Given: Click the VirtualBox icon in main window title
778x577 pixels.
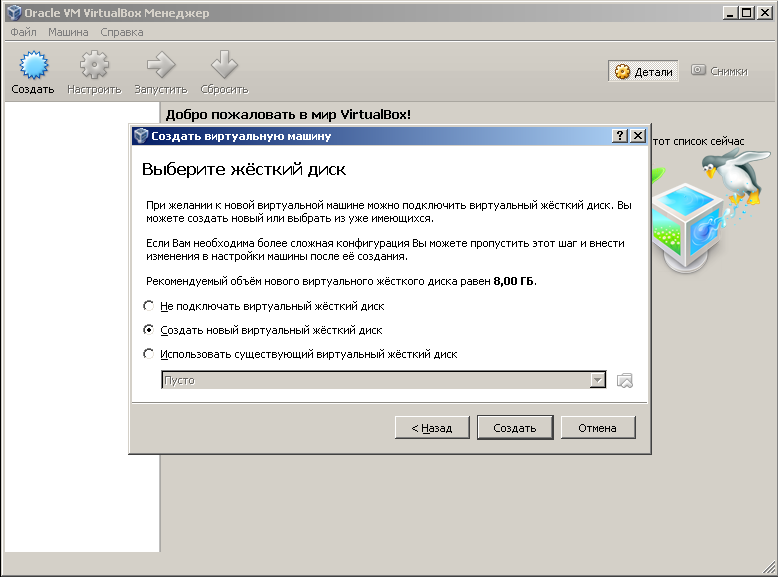Looking at the screenshot, I should pos(14,12).
